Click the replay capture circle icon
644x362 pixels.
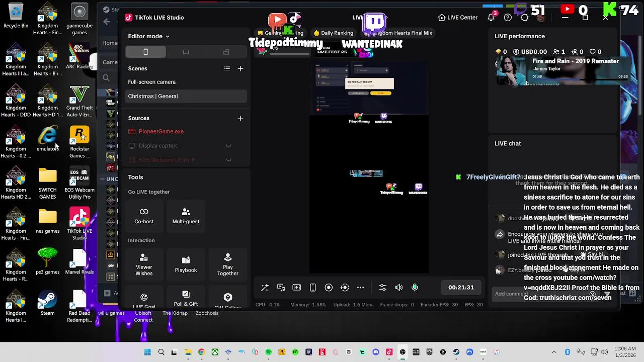click(x=345, y=288)
